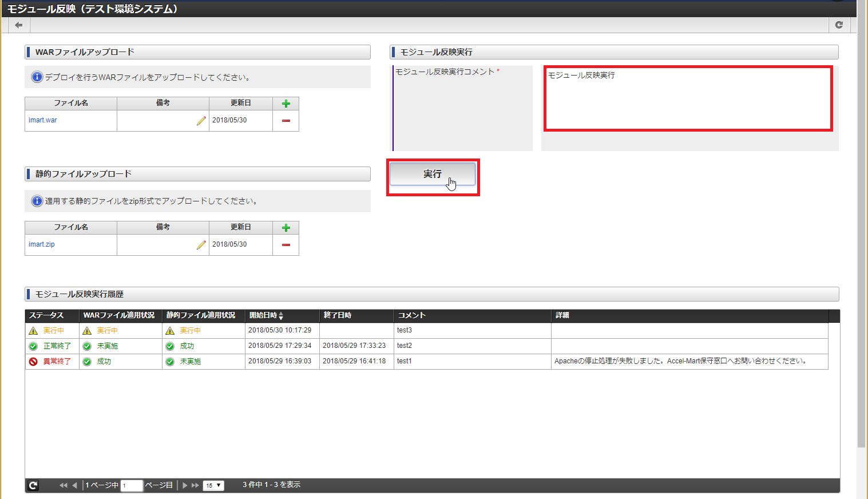Reload history grid with refresh icon
Screen dimensions: 868x499
[33, 485]
